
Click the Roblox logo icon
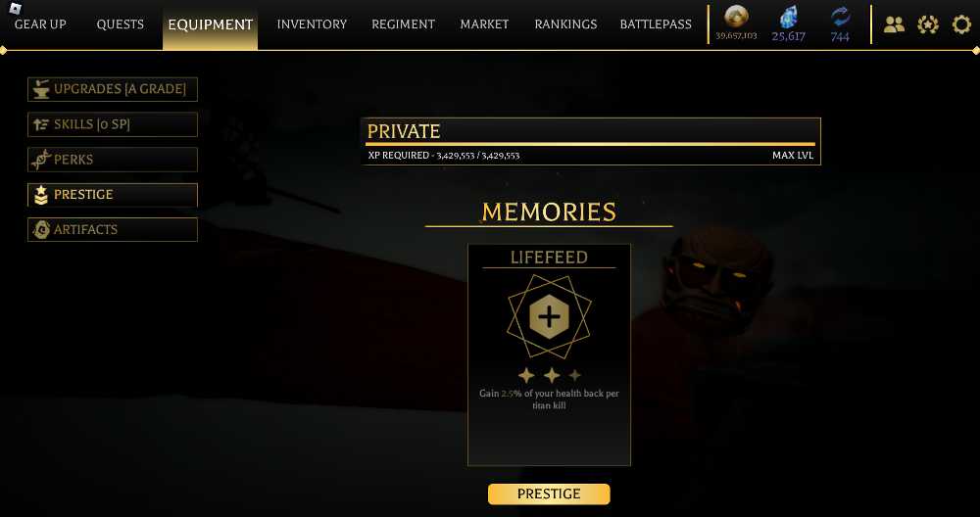(x=16, y=8)
